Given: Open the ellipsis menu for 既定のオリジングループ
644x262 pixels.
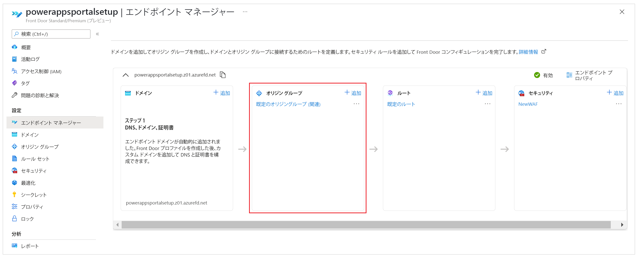Looking at the screenshot, I should click(356, 104).
